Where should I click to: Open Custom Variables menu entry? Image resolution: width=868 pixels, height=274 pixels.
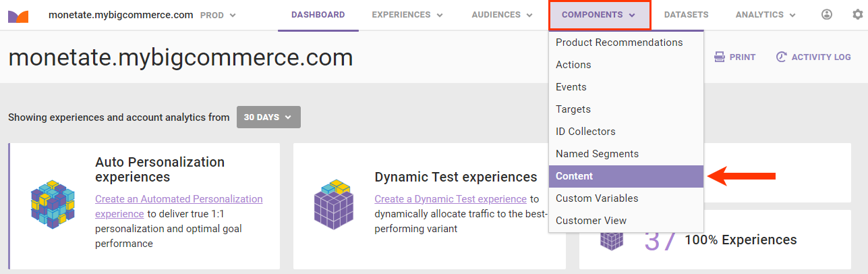627,198
